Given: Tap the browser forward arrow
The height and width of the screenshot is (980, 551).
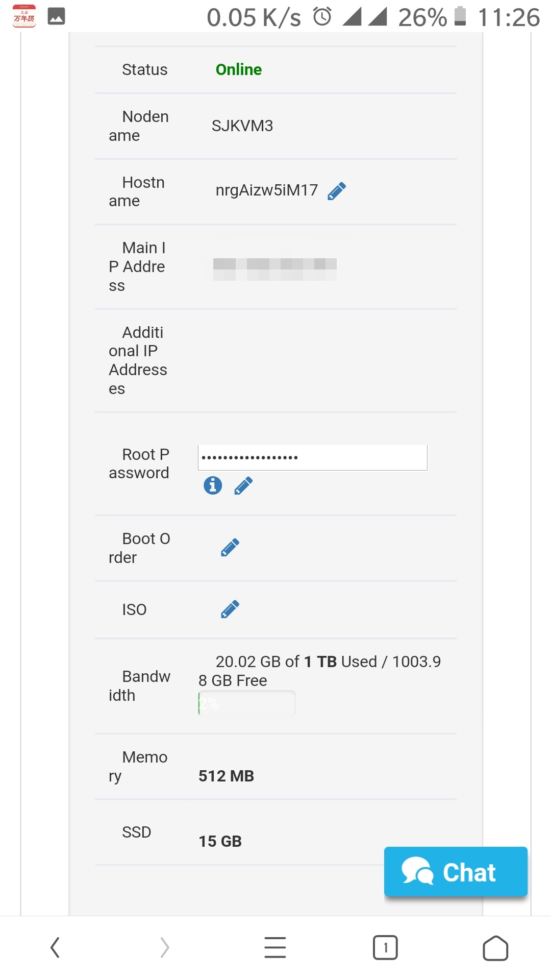Looking at the screenshot, I should [x=164, y=948].
